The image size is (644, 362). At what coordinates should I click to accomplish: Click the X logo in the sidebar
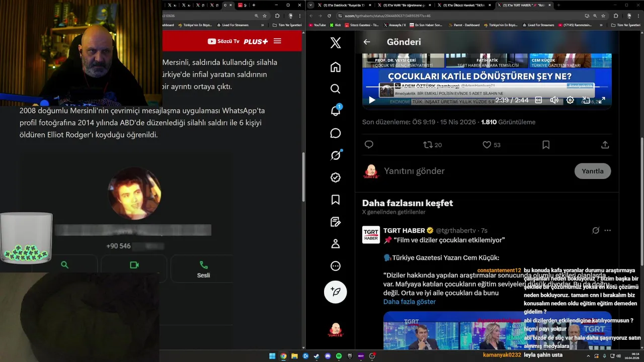pos(336,43)
